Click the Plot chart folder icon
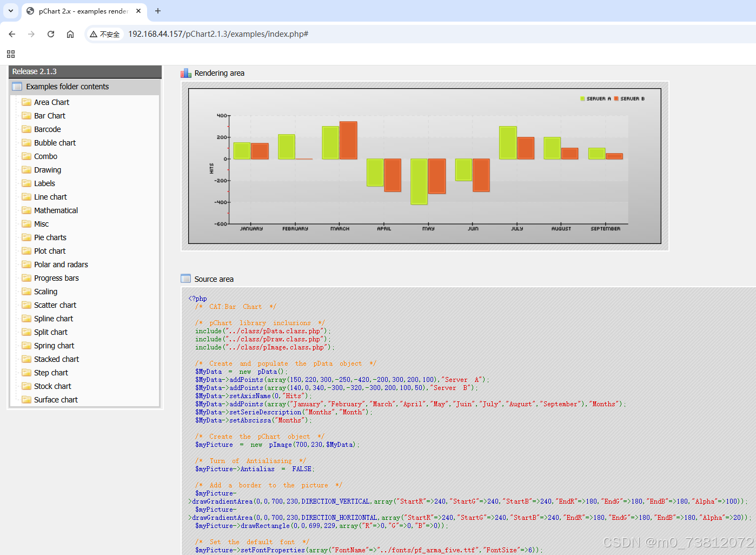 pyautogui.click(x=26, y=251)
